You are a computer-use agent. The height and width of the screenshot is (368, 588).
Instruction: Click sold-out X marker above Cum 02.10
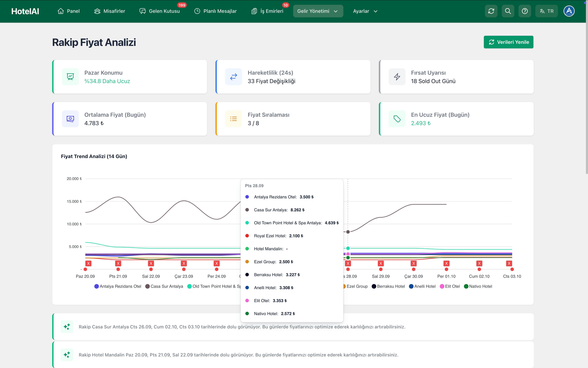(479, 263)
